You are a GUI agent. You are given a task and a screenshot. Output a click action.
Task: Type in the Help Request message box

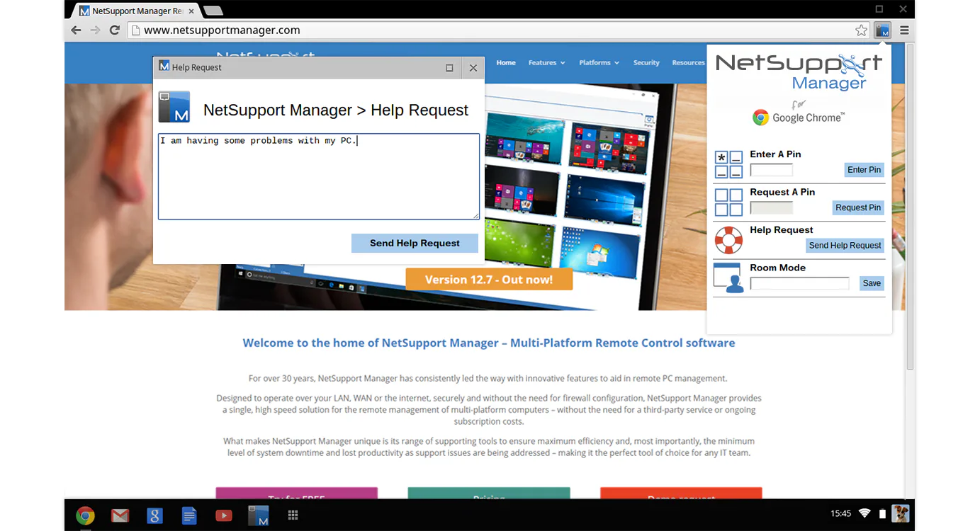tap(319, 176)
